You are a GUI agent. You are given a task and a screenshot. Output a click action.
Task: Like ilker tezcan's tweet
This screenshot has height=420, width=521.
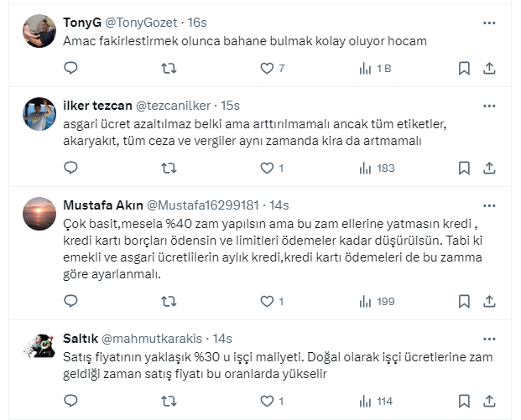point(267,169)
